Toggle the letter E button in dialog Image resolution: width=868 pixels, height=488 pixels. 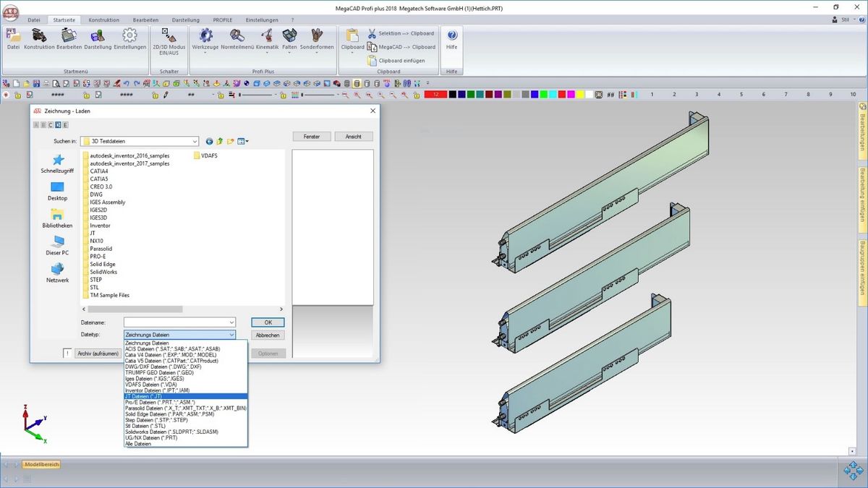[x=65, y=125]
